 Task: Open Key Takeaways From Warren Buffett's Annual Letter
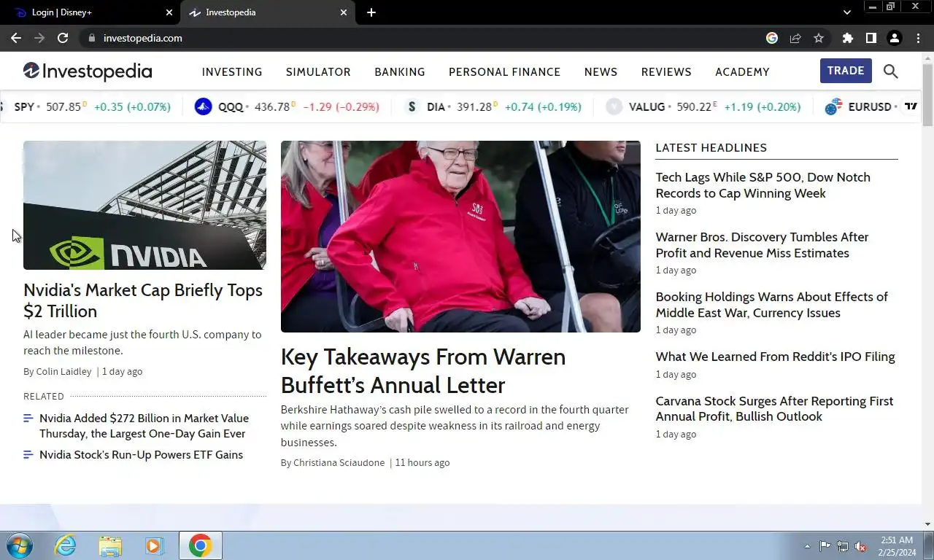[x=423, y=370]
